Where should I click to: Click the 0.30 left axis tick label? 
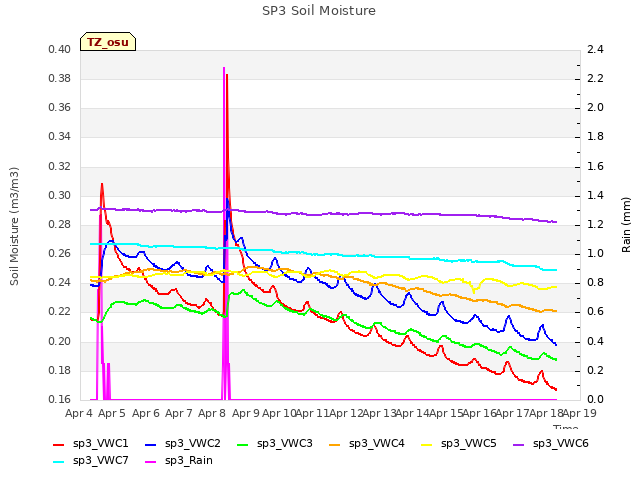point(60,196)
